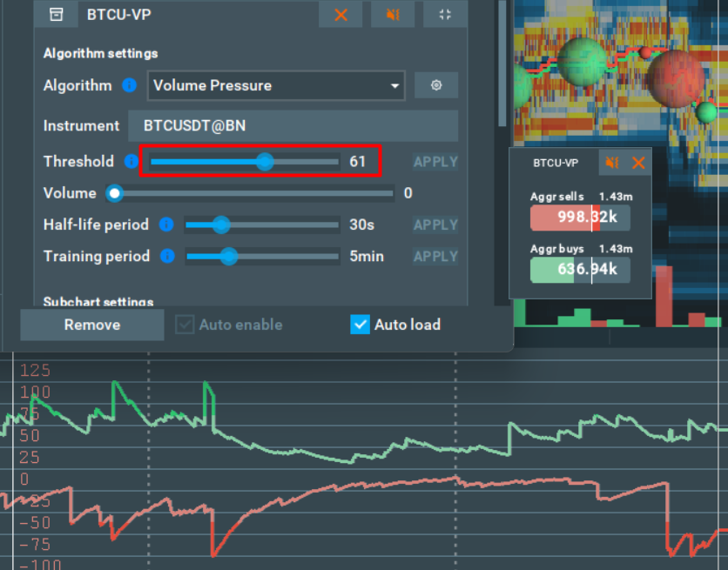Mute the BTCU-VP widget sound
Image resolution: width=728 pixels, height=570 pixels.
click(x=613, y=163)
